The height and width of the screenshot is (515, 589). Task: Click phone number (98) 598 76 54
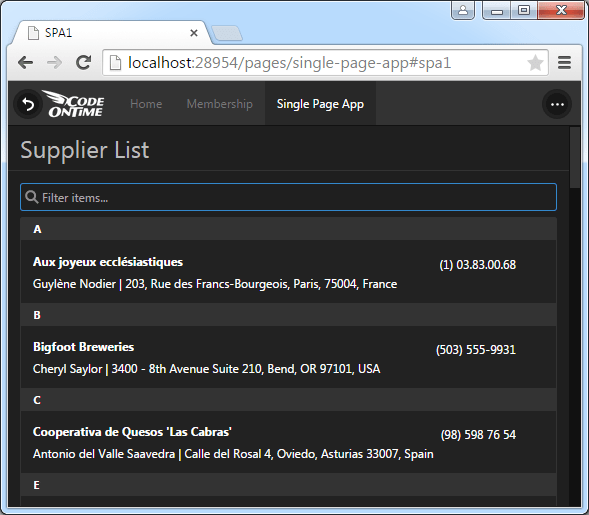(478, 435)
